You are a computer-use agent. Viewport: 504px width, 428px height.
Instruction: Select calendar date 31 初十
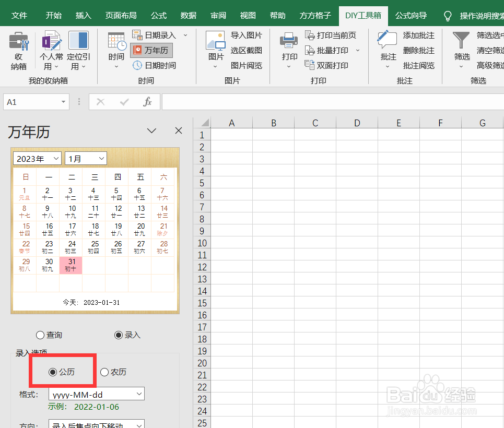71,265
